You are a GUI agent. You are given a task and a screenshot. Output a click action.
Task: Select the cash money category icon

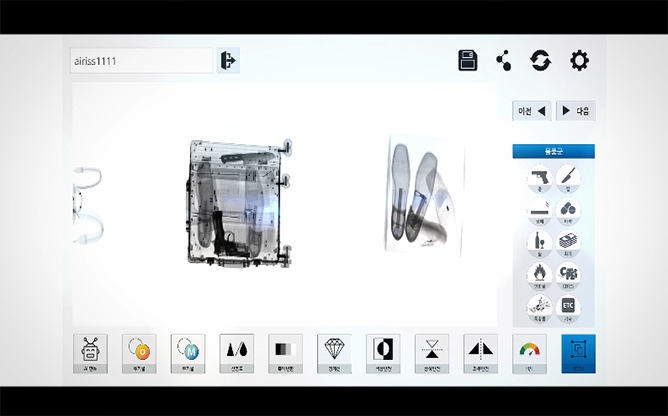click(568, 243)
